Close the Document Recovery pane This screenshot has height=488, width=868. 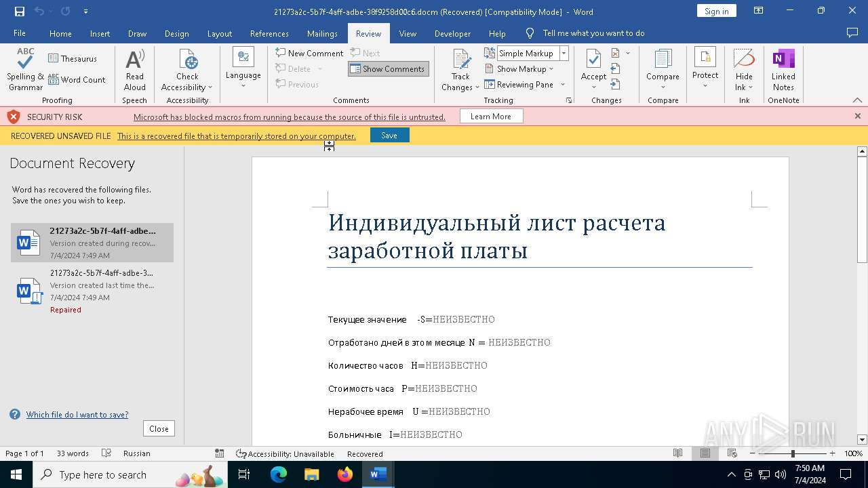(x=159, y=429)
